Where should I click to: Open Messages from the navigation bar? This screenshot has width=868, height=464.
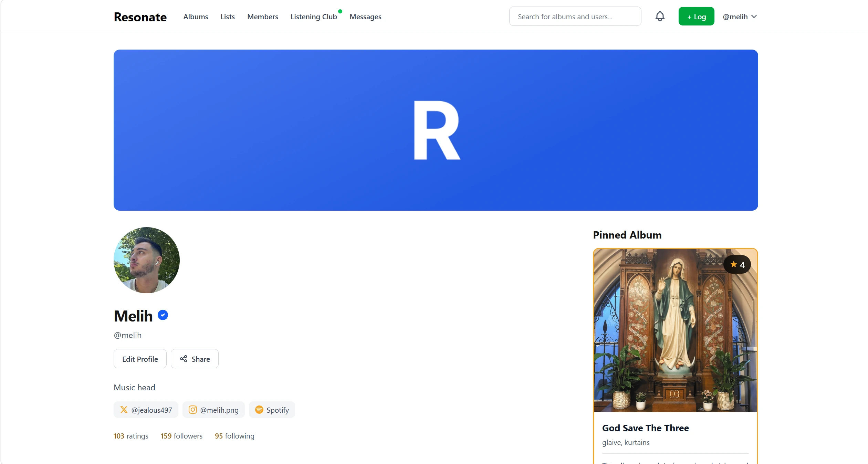pyautogui.click(x=365, y=17)
